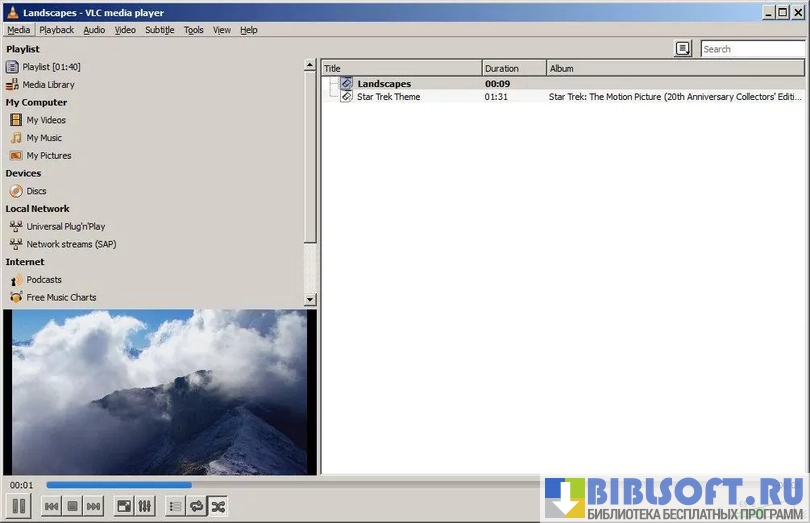Open the Tools menu

pos(193,30)
